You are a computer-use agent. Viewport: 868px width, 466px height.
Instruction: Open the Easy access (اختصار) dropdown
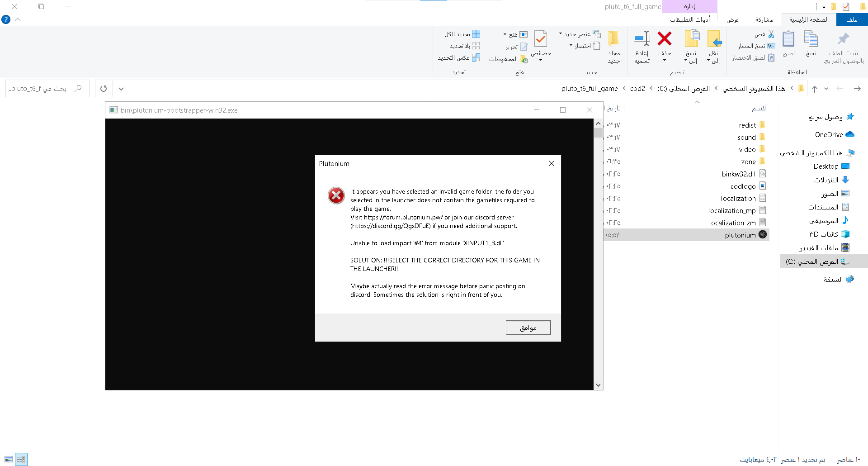[585, 46]
